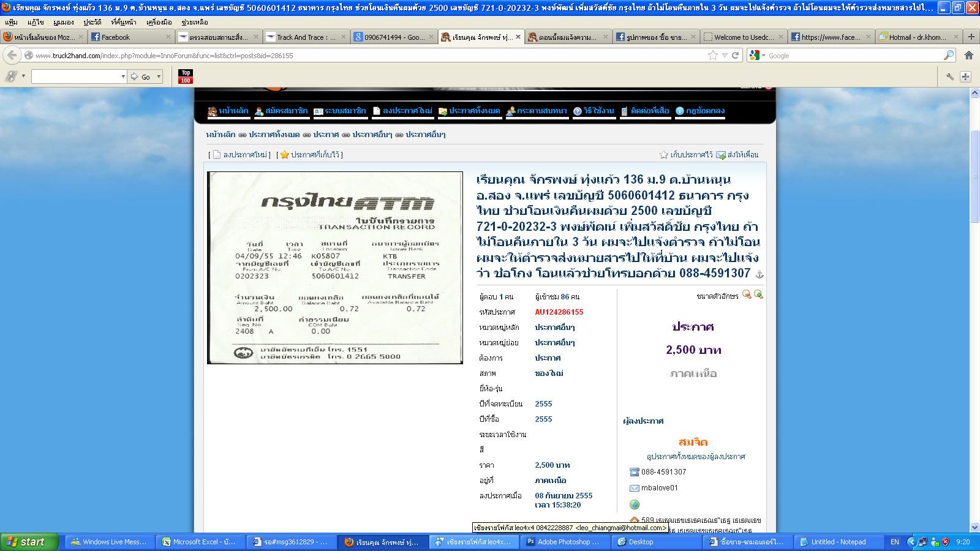Click the magnifier icon in Google search box
The height and width of the screenshot is (551, 980).
click(948, 55)
